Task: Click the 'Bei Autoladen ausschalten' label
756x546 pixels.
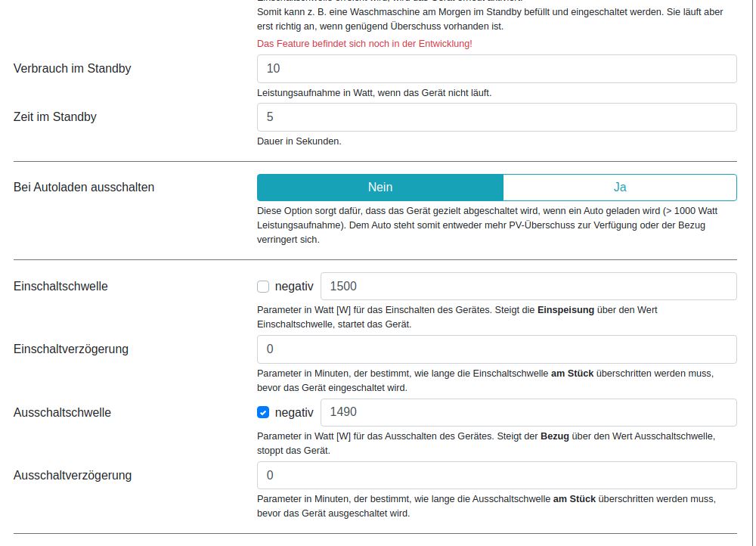Action: pyautogui.click(x=84, y=188)
